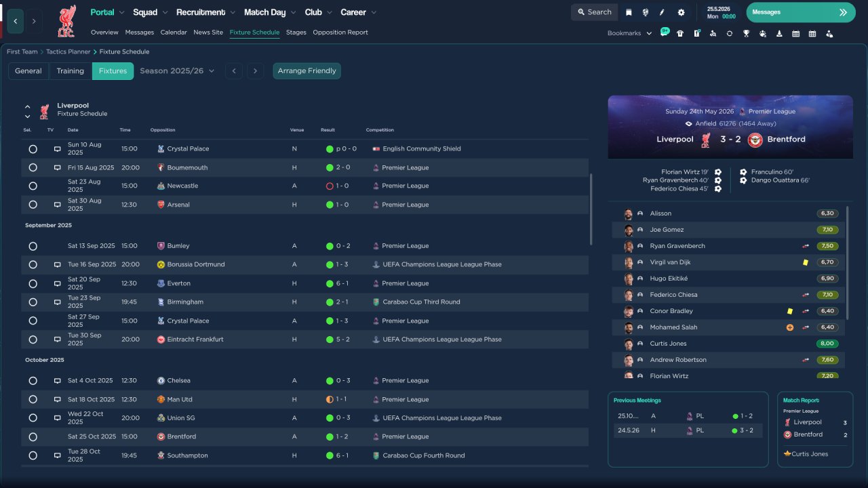Click the injury icon beside Mohamed Salah

pyautogui.click(x=789, y=327)
